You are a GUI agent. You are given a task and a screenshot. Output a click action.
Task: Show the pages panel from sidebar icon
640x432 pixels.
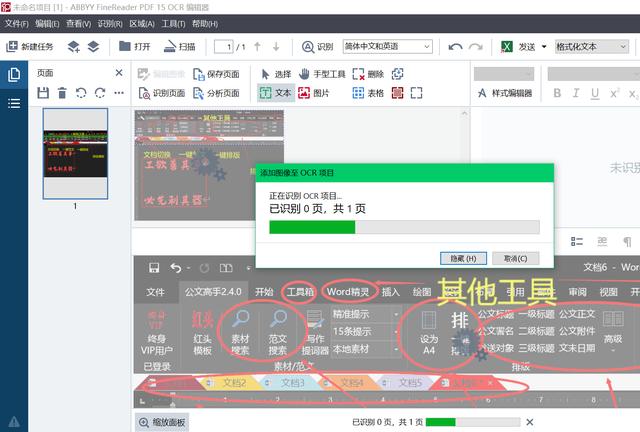14,75
